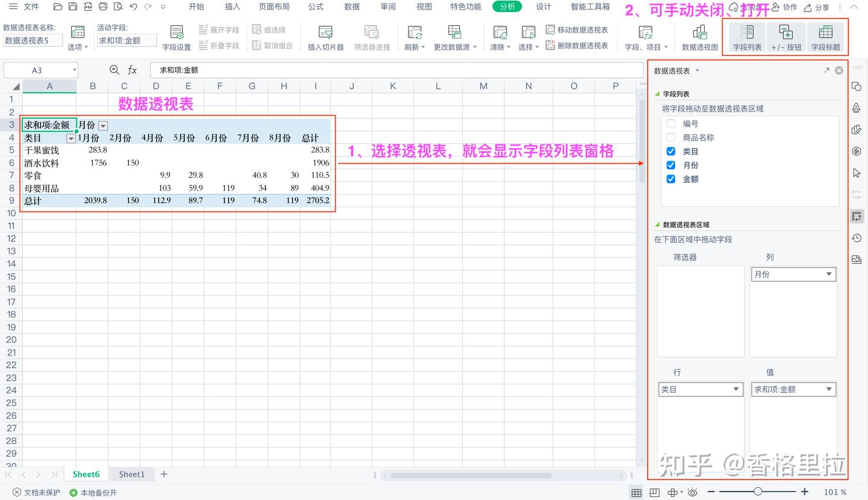
Task: Open Print Preview icon
Action: pyautogui.click(x=118, y=7)
